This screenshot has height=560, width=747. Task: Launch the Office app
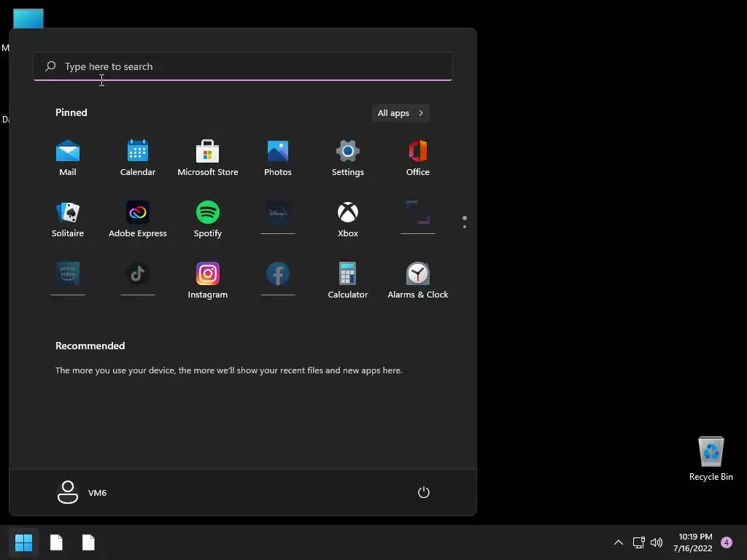click(418, 158)
